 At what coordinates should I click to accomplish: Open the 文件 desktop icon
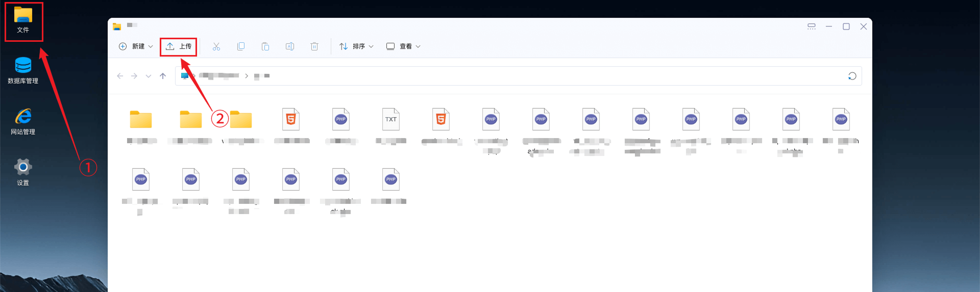coord(23,20)
